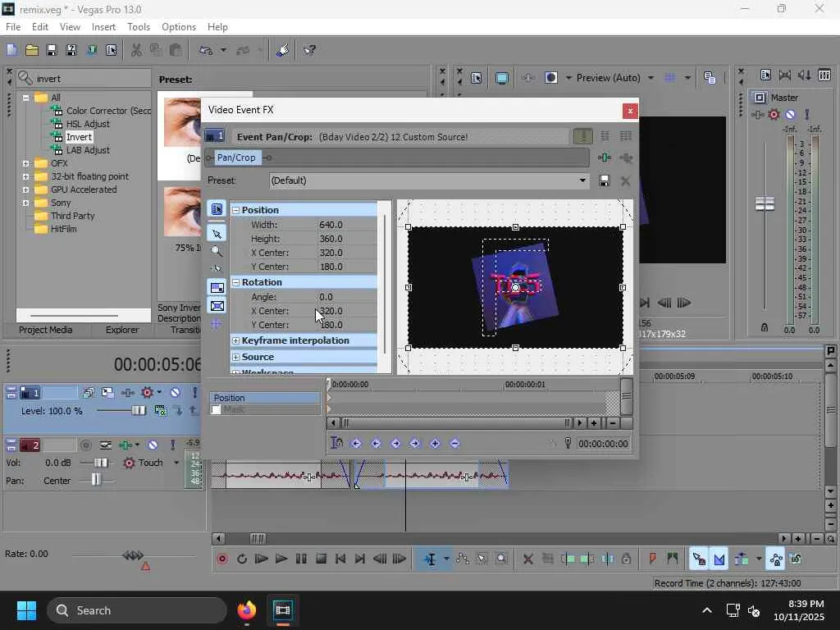Select the Zoom magnifier tool in Pan/Crop
Image resolution: width=840 pixels, height=630 pixels.
point(217,251)
